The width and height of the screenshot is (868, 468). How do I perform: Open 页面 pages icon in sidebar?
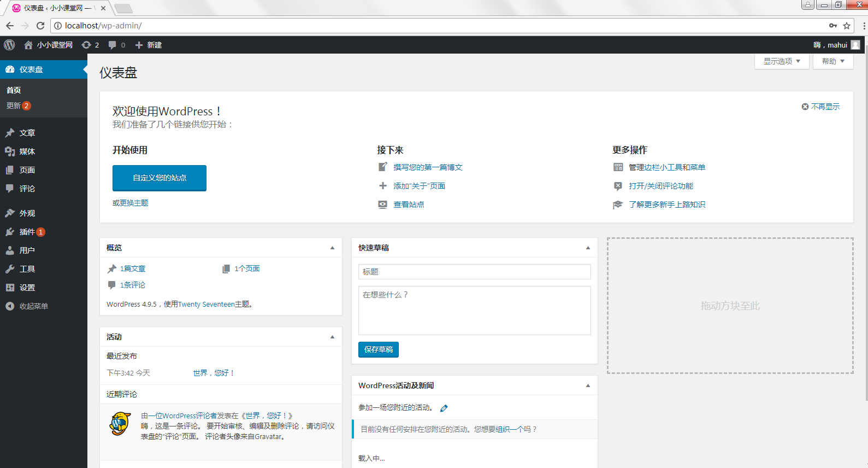[10, 170]
